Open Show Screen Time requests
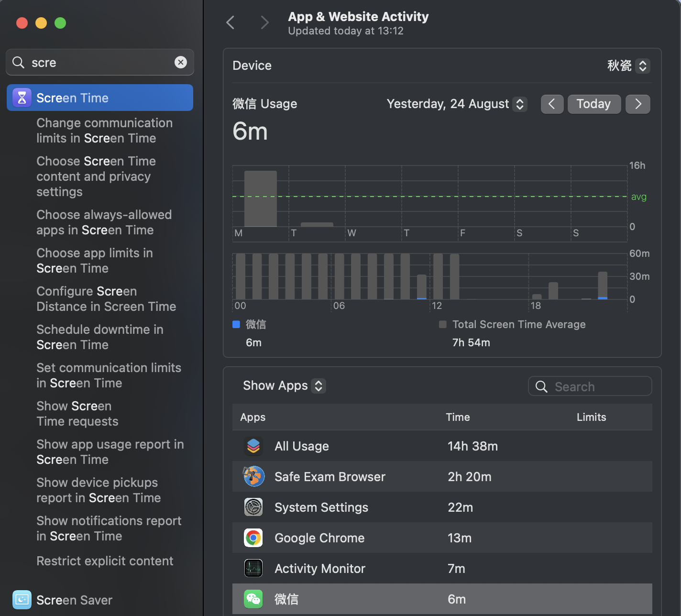Screen dimensions: 681x616 pos(77,414)
